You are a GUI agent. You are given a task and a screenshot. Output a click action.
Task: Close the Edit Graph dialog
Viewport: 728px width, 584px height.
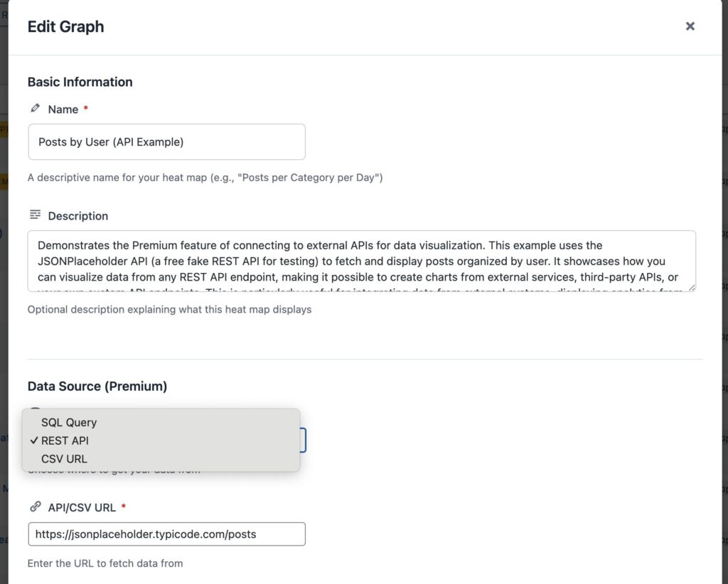pos(690,26)
